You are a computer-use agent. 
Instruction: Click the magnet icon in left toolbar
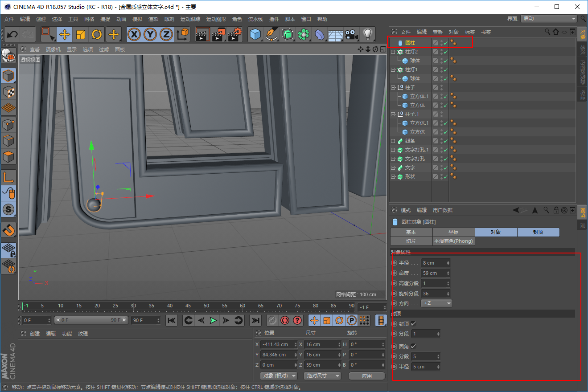click(9, 230)
